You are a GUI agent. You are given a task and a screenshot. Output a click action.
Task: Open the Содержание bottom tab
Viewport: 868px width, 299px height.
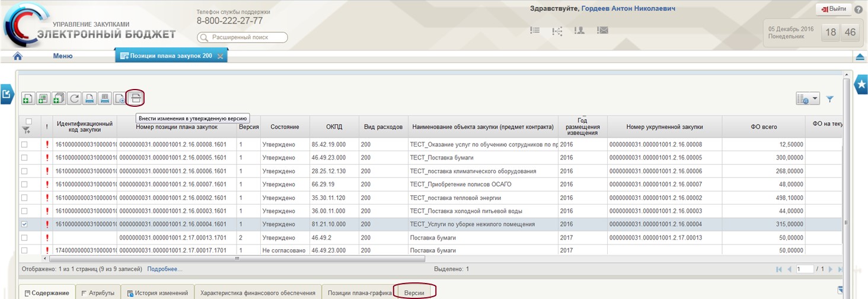pyautogui.click(x=46, y=292)
